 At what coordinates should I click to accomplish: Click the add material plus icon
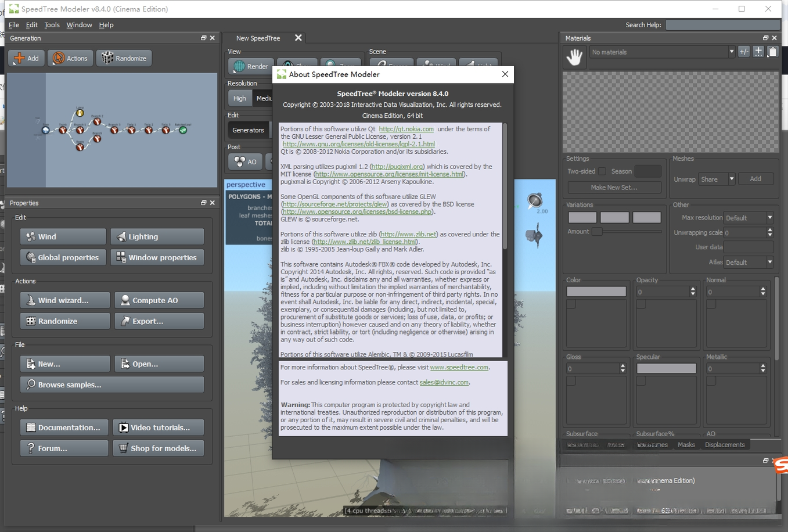pos(758,52)
